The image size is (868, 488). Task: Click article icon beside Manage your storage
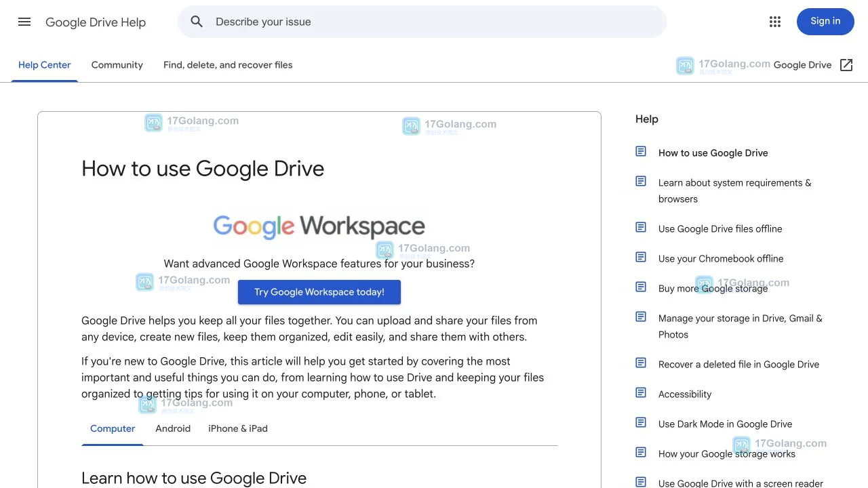(641, 317)
